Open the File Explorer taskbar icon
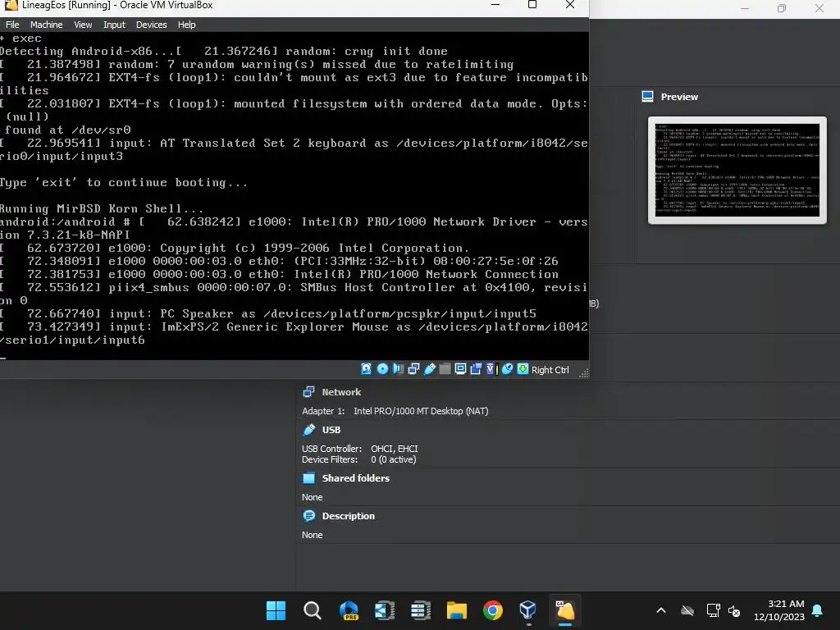Viewport: 840px width, 630px height. [x=457, y=610]
